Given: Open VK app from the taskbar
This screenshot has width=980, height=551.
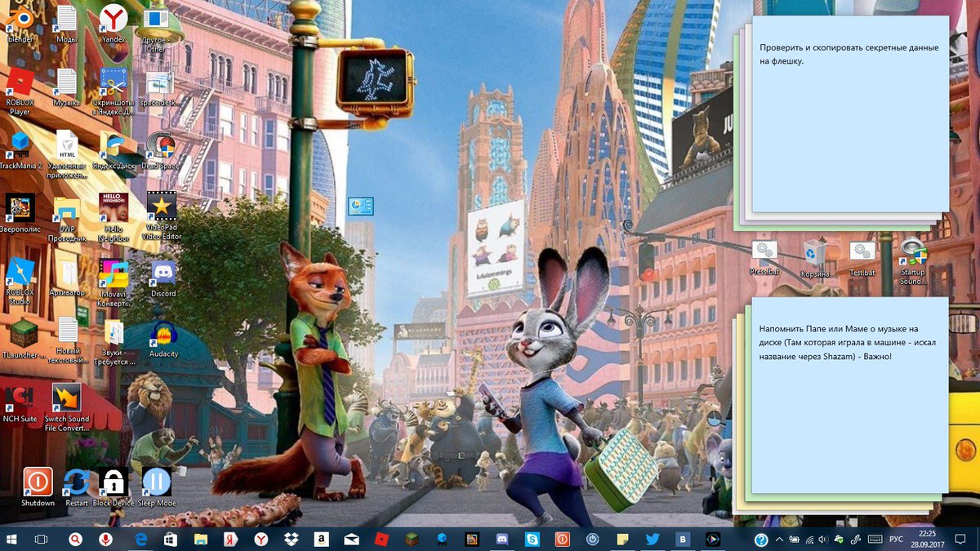Looking at the screenshot, I should pyautogui.click(x=683, y=539).
